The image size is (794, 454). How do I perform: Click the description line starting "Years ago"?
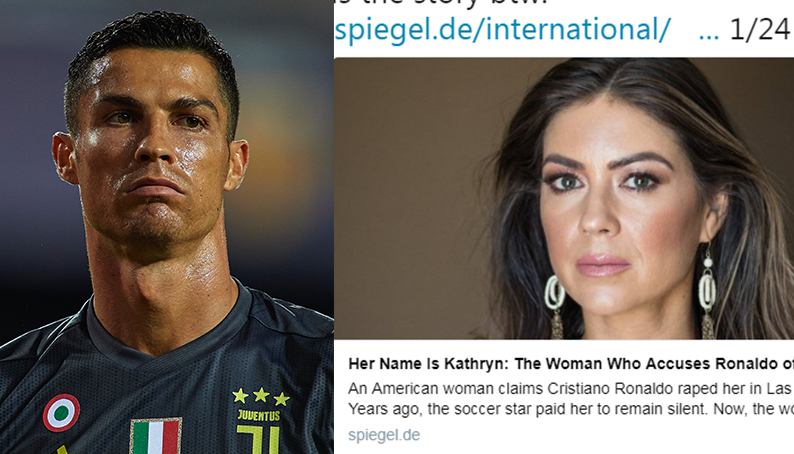570,409
